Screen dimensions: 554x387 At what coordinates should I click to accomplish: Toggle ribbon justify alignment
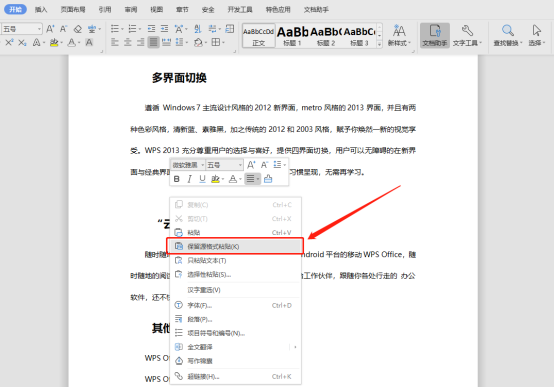pyautogui.click(x=153, y=42)
